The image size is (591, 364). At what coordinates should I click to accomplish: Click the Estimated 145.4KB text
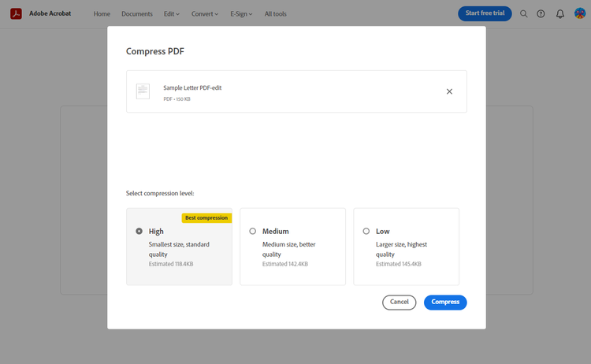(x=399, y=264)
